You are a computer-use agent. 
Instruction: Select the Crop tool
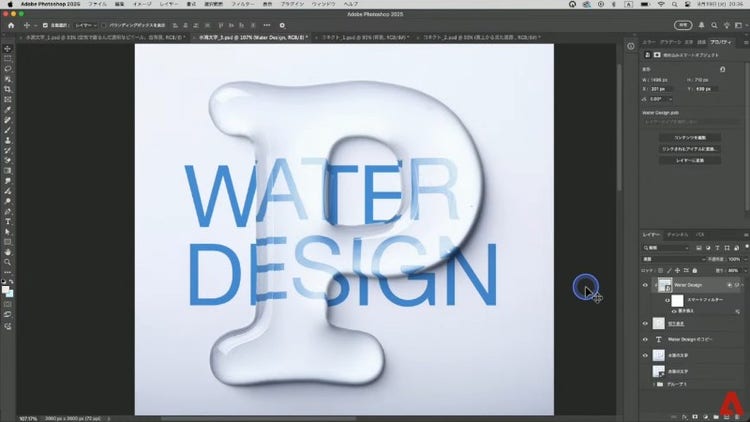click(x=8, y=89)
